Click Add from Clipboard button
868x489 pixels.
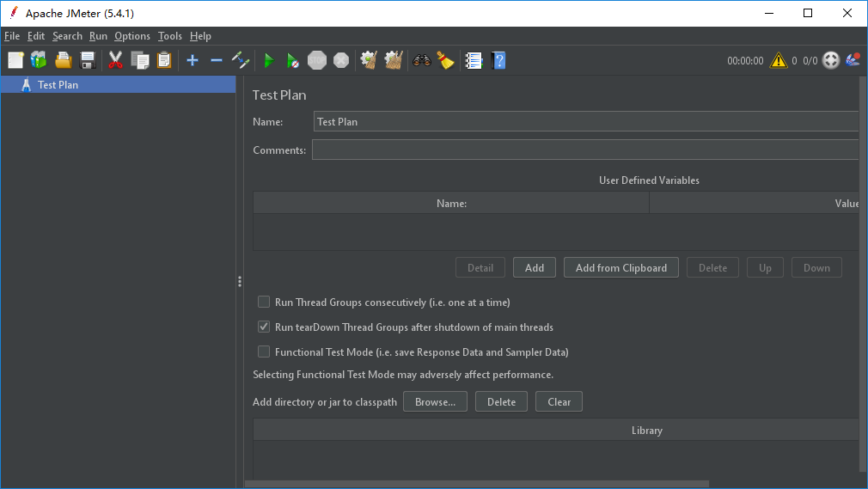point(621,267)
